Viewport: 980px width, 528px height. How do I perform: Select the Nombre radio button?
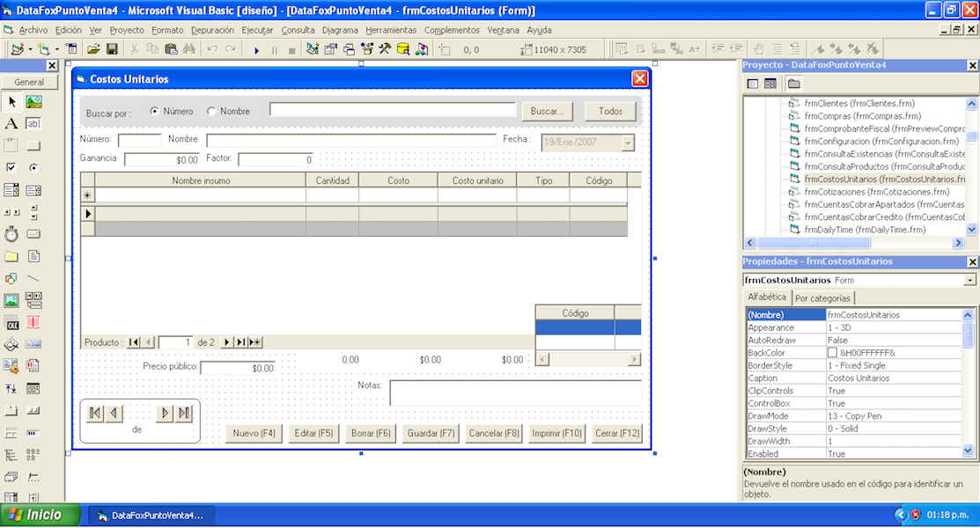point(211,111)
